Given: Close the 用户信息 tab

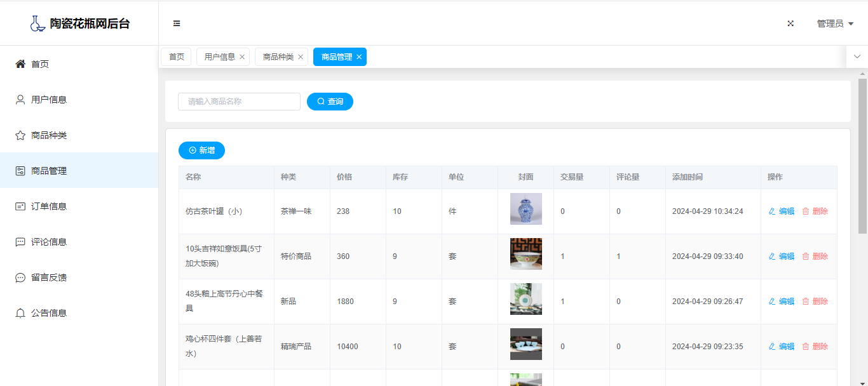Looking at the screenshot, I should point(242,57).
